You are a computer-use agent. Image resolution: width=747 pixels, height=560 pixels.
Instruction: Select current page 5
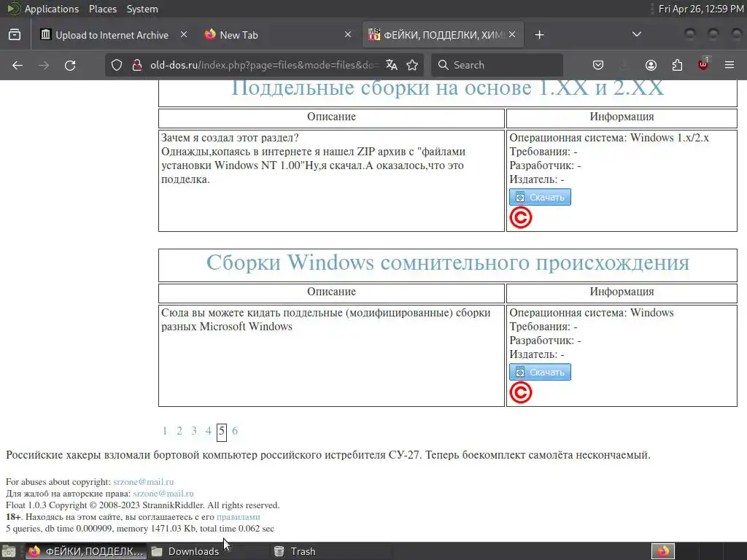222,432
